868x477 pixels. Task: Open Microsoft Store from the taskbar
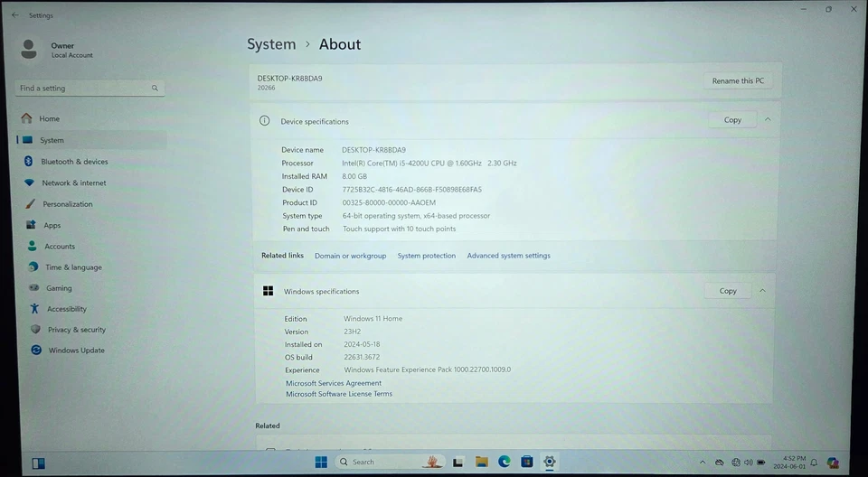pyautogui.click(x=527, y=462)
